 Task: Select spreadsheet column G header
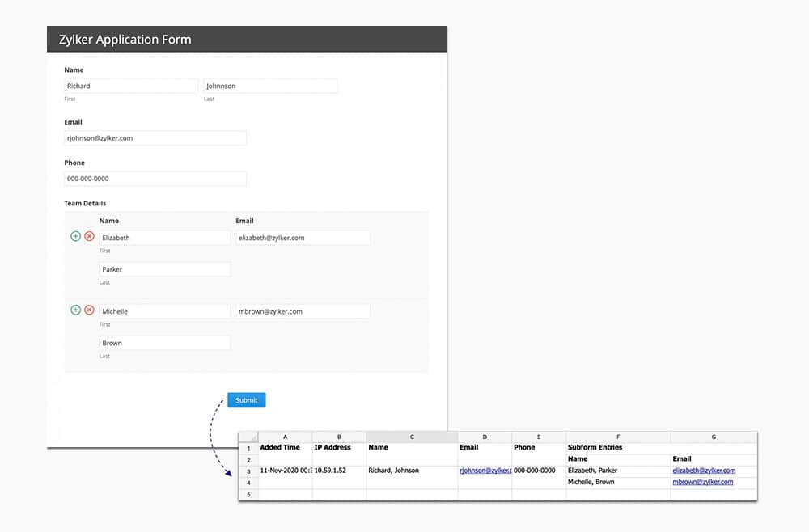(x=714, y=437)
